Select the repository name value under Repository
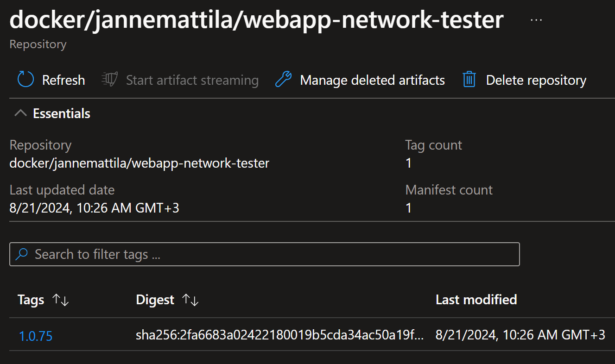The image size is (615, 364). tap(139, 163)
